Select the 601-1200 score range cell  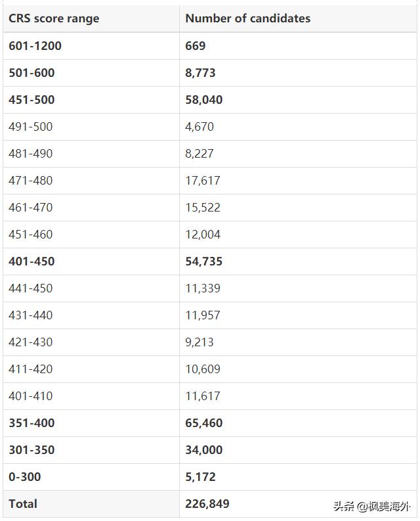pyautogui.click(x=35, y=46)
